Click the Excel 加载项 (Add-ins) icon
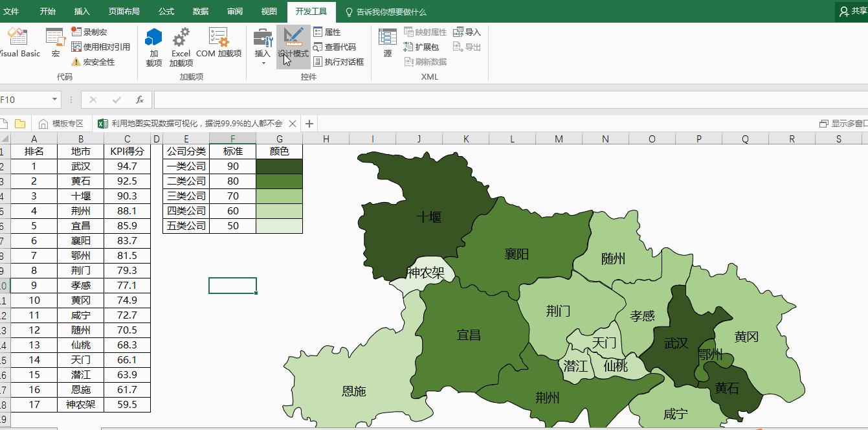This screenshot has width=868, height=430. [181, 44]
